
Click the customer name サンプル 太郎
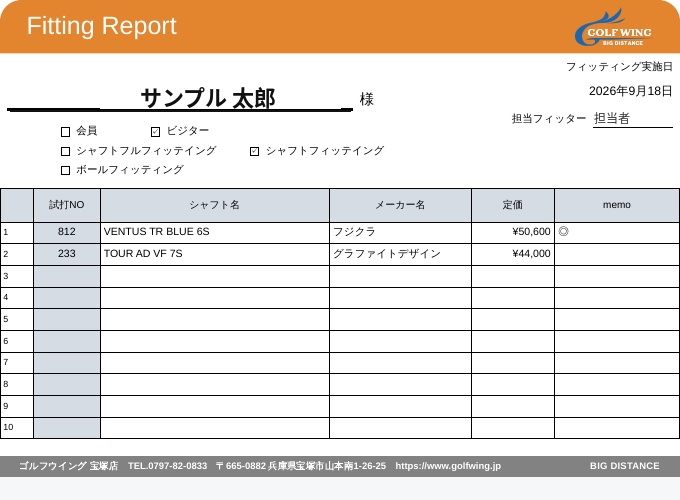[208, 98]
